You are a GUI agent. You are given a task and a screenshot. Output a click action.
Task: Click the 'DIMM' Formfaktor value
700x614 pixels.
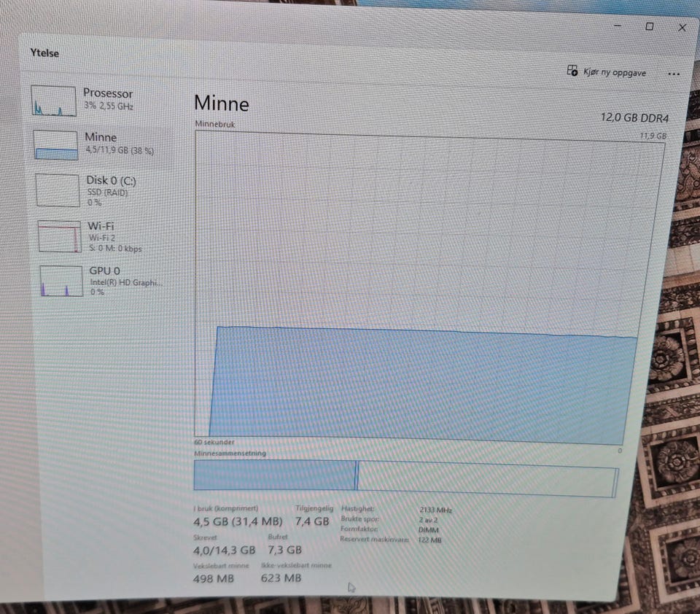pos(429,530)
